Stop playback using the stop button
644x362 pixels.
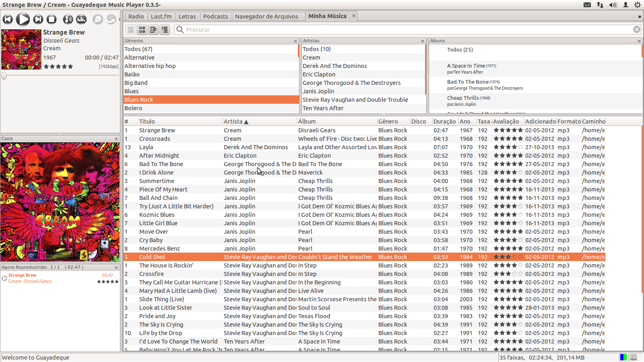click(x=52, y=19)
